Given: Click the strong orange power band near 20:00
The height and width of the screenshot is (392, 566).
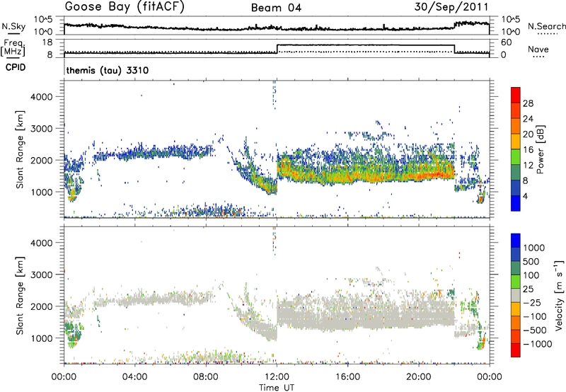Looking at the screenshot, I should (x=429, y=175).
